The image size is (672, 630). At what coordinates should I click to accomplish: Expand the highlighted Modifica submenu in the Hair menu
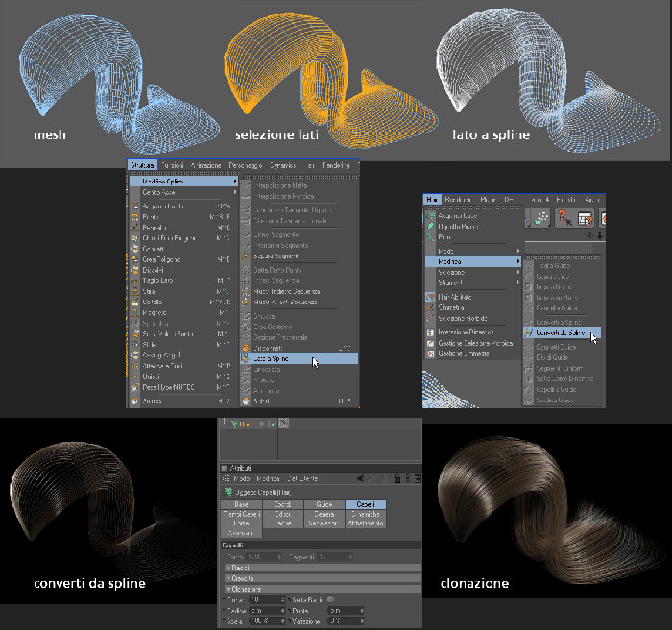[518, 261]
